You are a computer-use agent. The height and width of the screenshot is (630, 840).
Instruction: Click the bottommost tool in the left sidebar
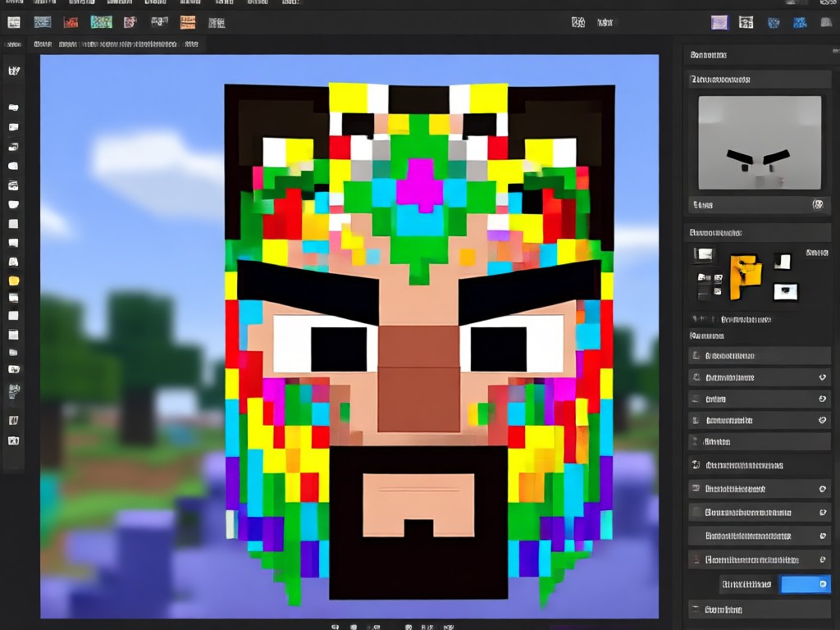click(14, 441)
